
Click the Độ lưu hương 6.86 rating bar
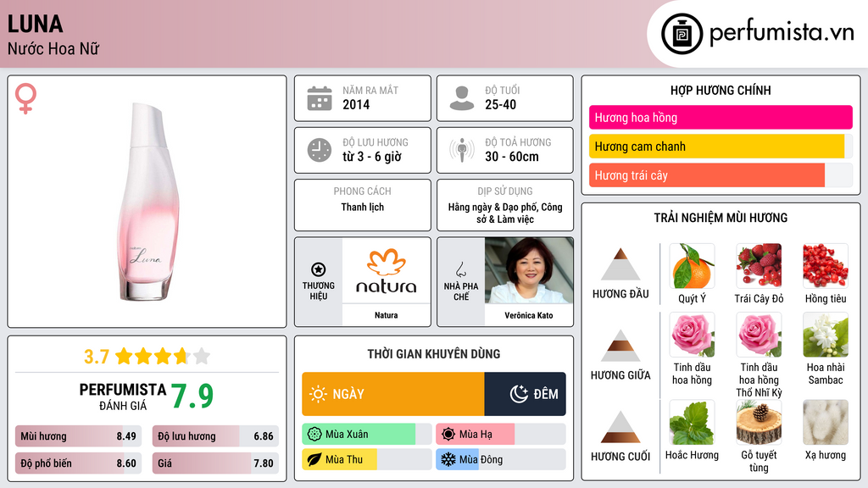215,436
